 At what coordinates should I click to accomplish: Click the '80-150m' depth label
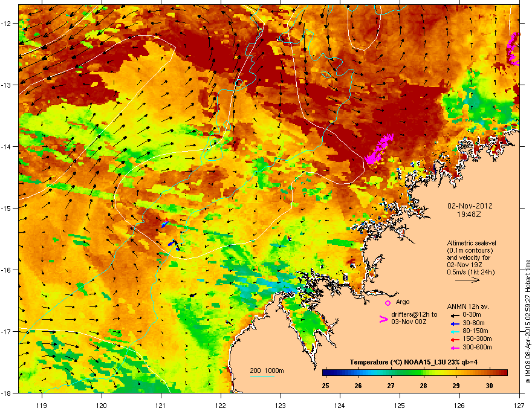475,331
